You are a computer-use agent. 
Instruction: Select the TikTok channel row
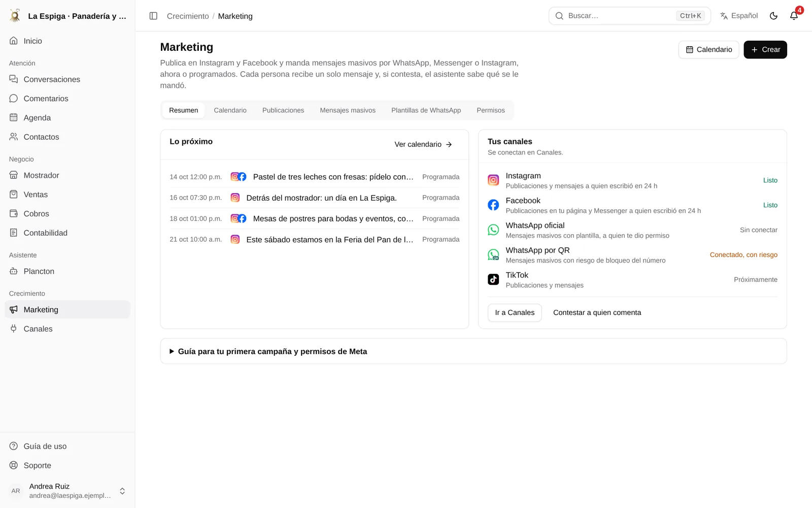(x=632, y=280)
